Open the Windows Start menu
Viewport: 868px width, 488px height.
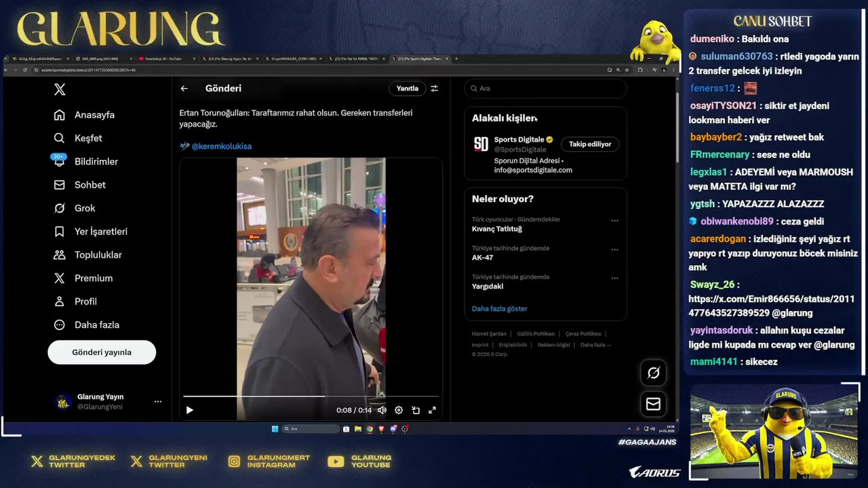275,429
